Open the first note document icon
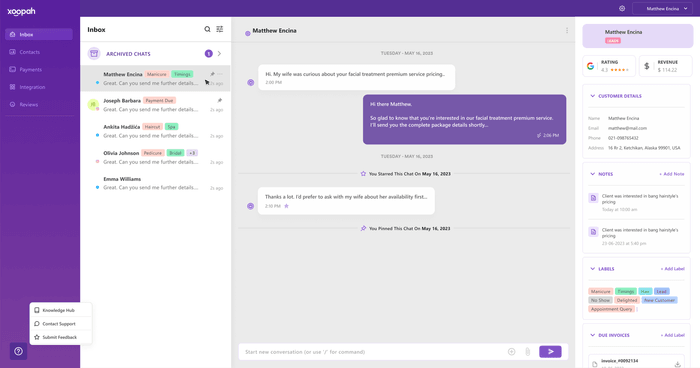This screenshot has width=700, height=368. (593, 197)
